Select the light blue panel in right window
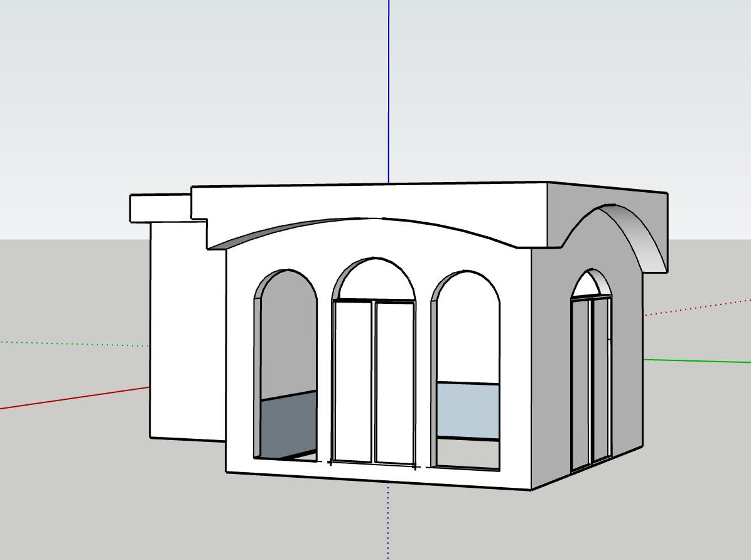The width and height of the screenshot is (751, 560). tap(468, 411)
